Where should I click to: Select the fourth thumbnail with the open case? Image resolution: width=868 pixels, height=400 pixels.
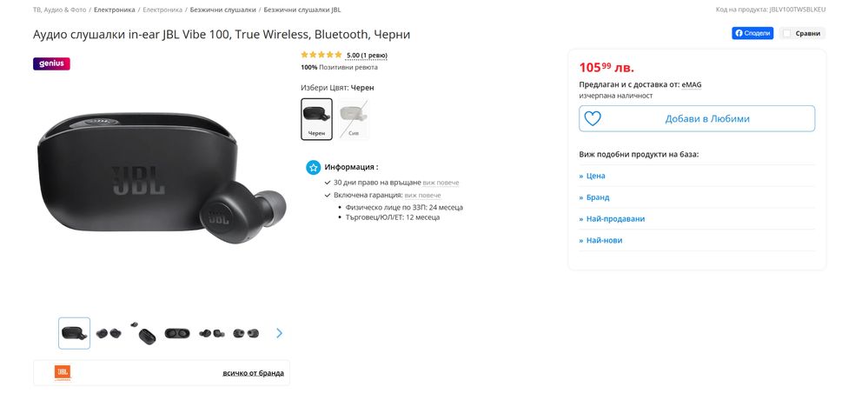(177, 333)
